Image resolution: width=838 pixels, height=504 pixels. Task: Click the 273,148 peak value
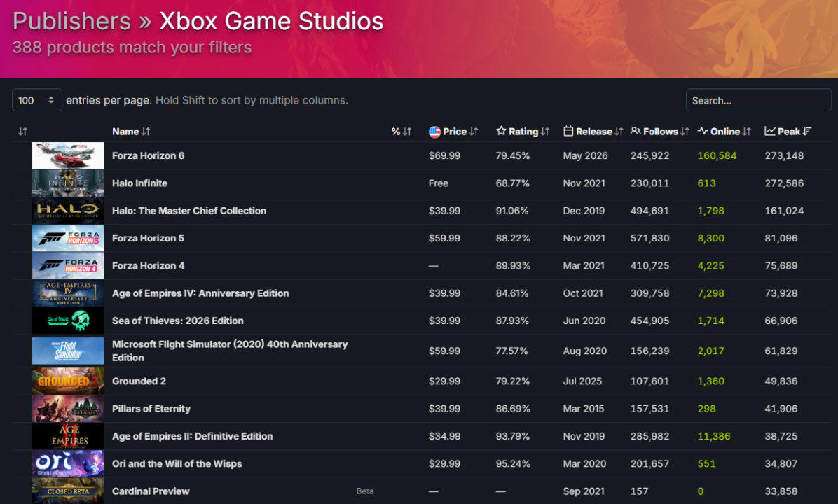[784, 155]
